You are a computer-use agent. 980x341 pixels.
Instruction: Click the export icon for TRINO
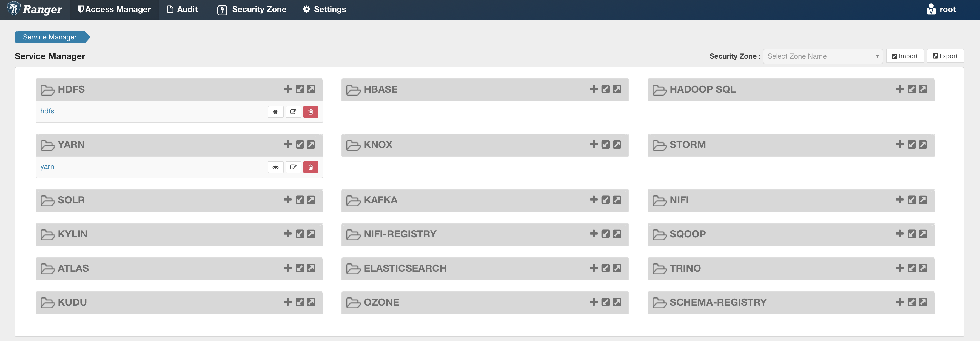click(923, 268)
